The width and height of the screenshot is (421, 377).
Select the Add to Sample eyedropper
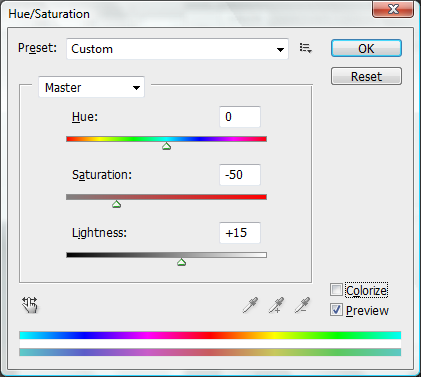(276, 305)
